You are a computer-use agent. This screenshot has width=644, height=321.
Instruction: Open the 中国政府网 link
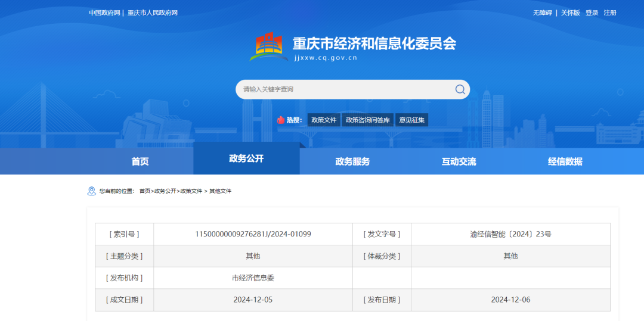pyautogui.click(x=104, y=13)
